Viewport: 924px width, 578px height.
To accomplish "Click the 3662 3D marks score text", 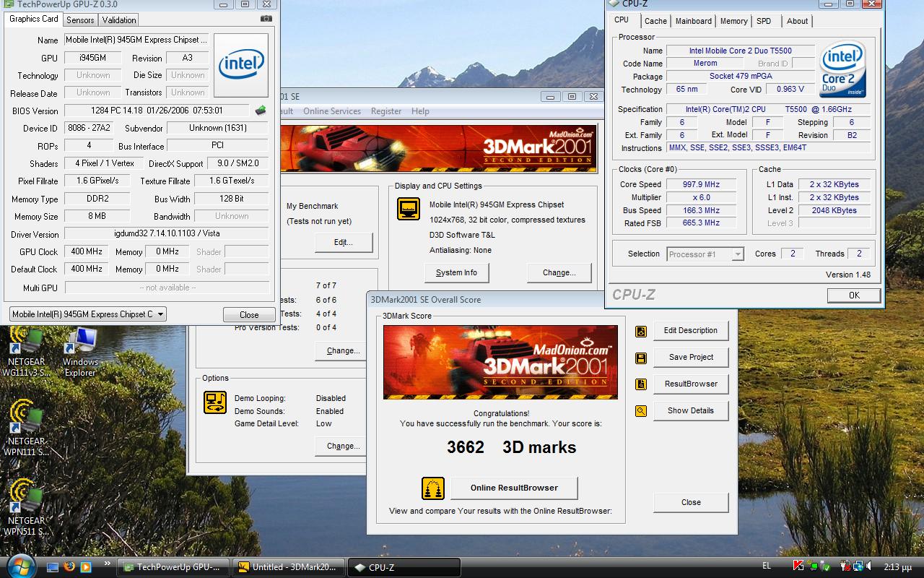I will 512,447.
